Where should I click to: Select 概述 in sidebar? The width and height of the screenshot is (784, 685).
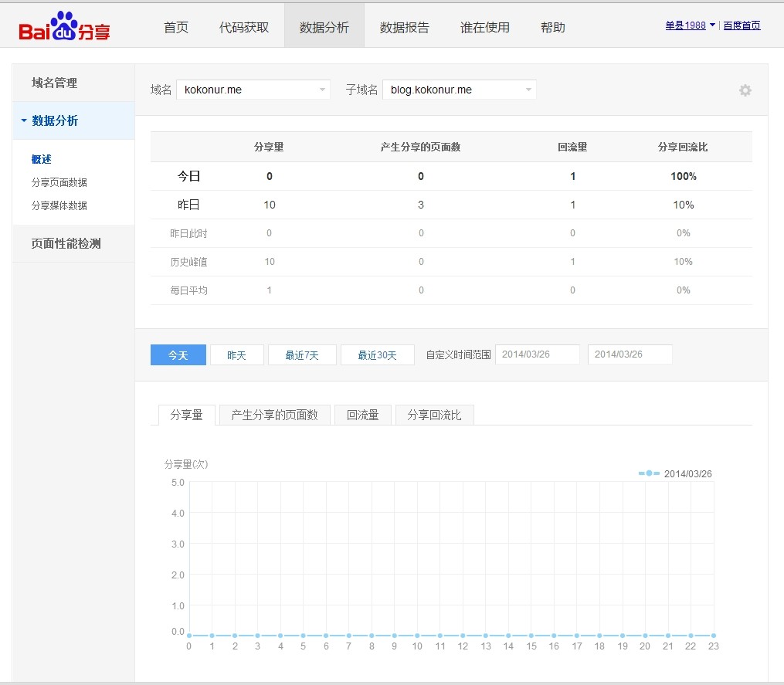click(x=41, y=159)
